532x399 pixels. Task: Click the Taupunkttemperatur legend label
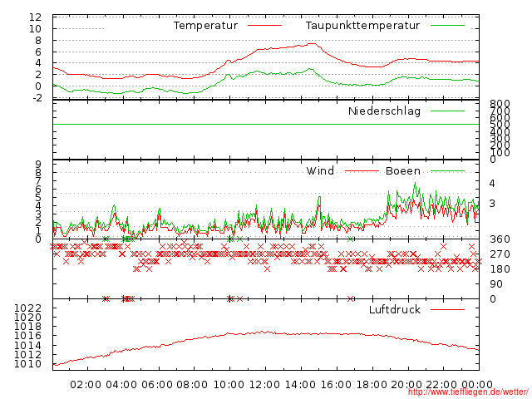(x=362, y=26)
